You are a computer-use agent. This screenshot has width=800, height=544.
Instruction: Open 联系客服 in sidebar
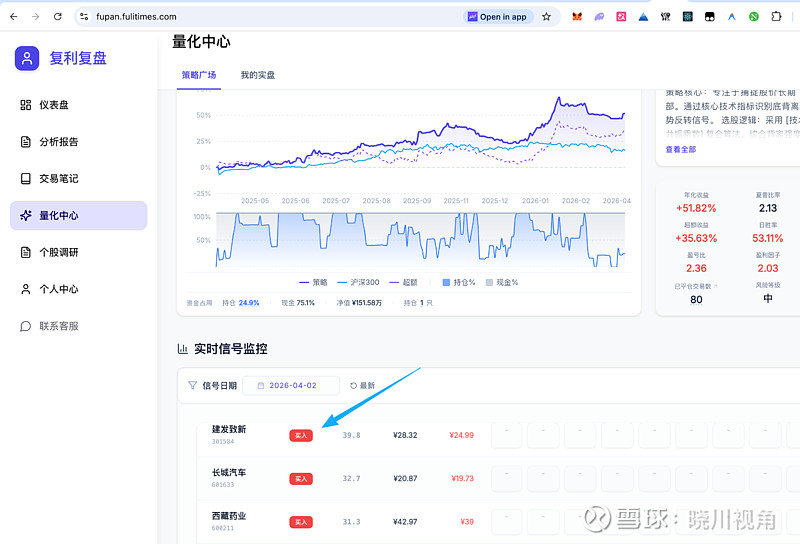[x=79, y=326]
